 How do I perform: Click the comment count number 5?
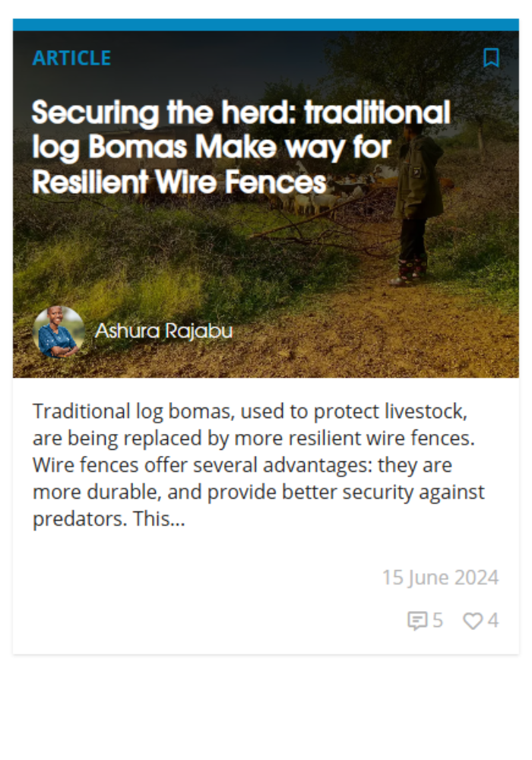pos(438,620)
